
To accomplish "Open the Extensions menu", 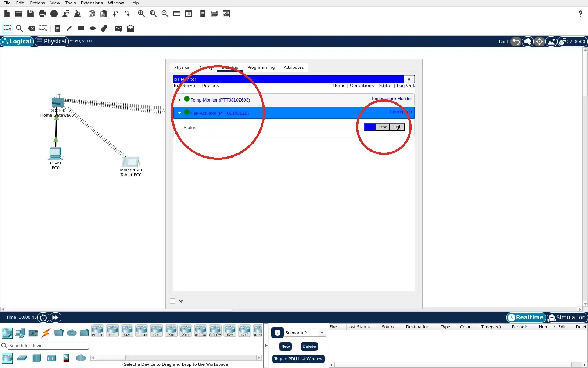I will point(92,3).
